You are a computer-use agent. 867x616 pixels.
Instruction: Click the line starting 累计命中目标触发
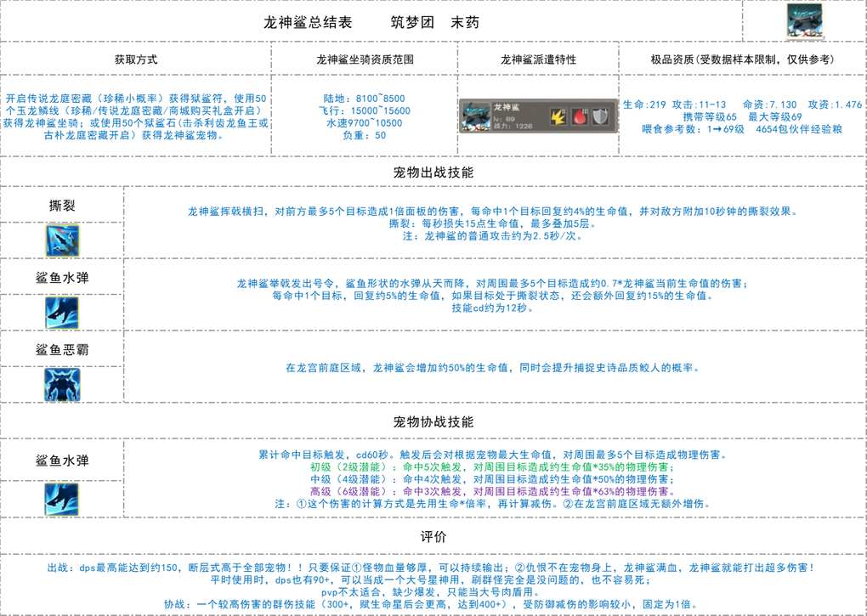pos(493,455)
